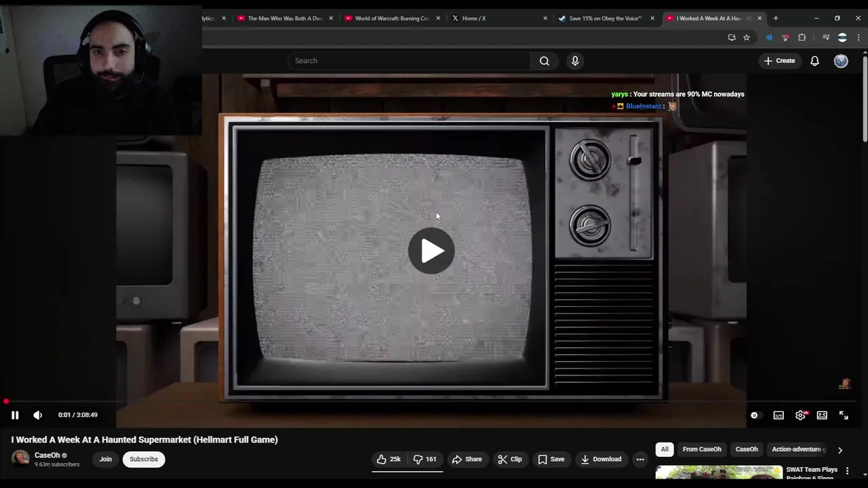868x488 pixels.
Task: Switch to World of Warcraft: Burning Crusade tab
Action: [x=392, y=18]
